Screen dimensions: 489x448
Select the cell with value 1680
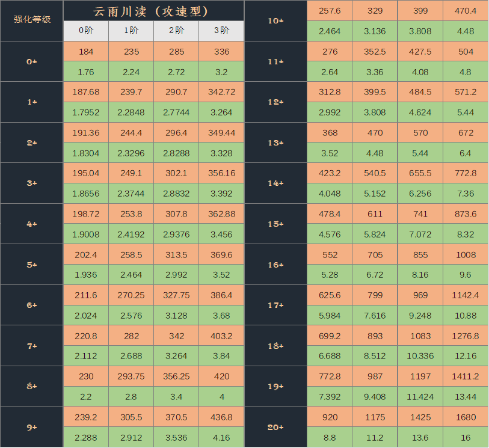pyautogui.click(x=466, y=417)
